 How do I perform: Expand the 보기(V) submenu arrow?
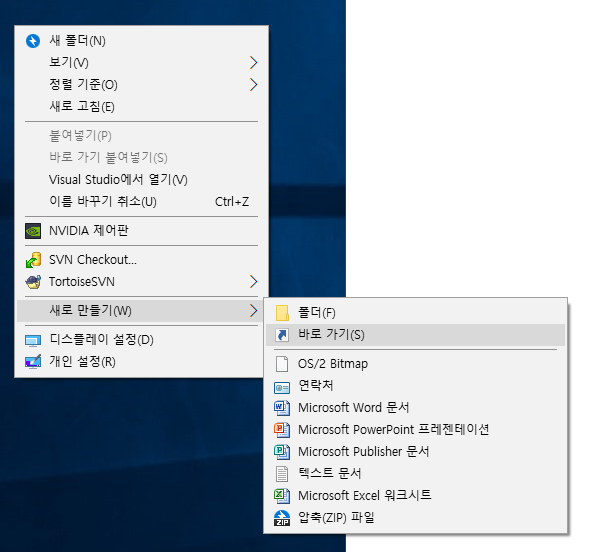[x=253, y=63]
